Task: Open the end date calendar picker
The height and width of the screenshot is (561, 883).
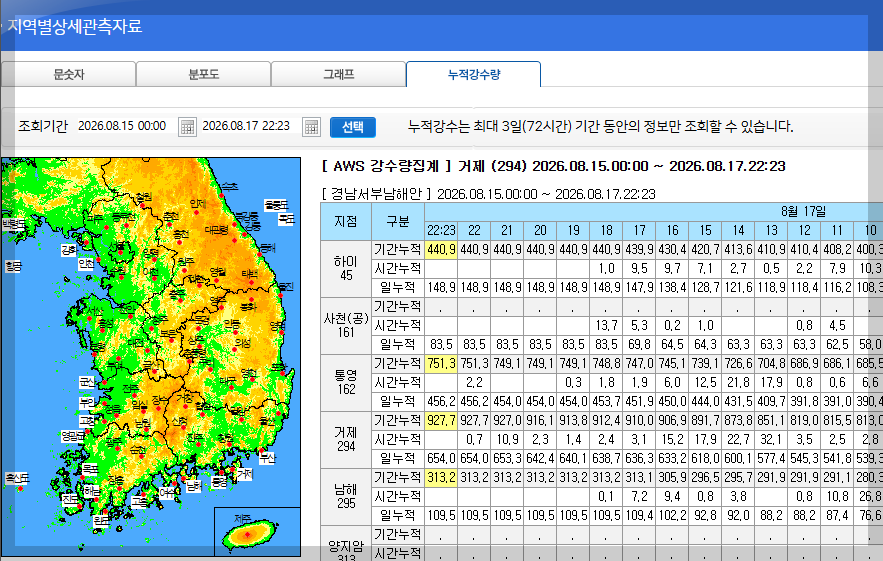Action: (311, 127)
